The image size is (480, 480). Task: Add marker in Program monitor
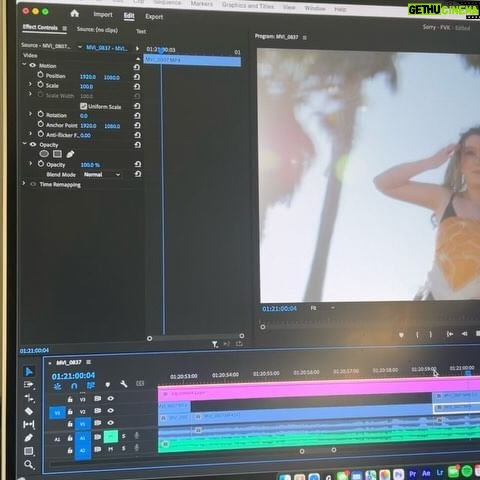pos(401,335)
